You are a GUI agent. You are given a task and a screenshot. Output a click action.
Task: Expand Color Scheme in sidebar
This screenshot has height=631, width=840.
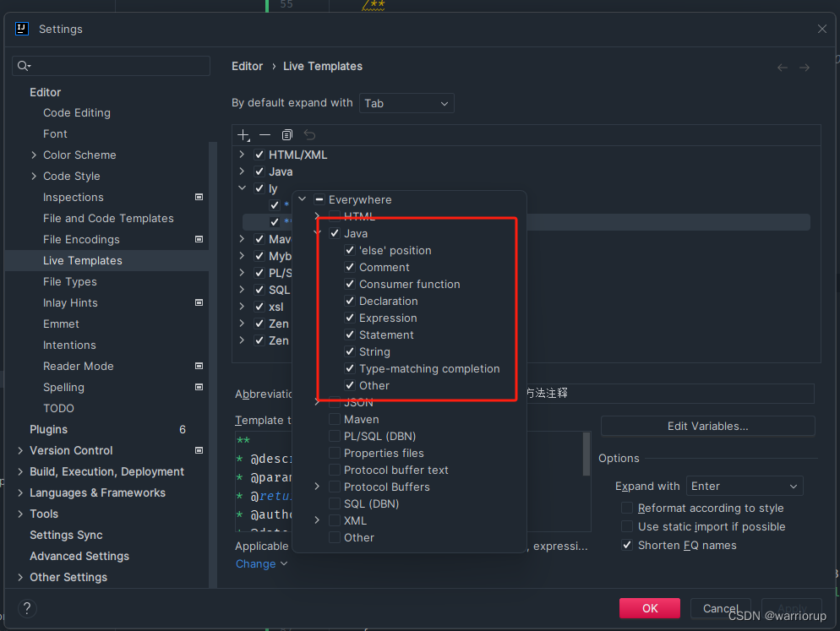tap(34, 155)
